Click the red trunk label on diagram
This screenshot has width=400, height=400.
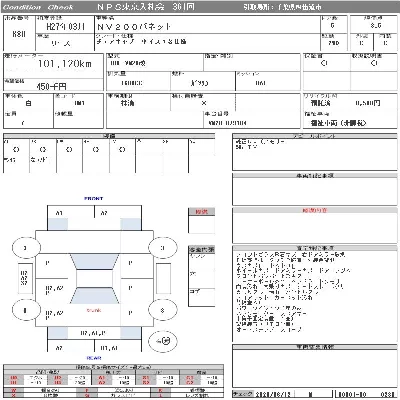(x=94, y=310)
